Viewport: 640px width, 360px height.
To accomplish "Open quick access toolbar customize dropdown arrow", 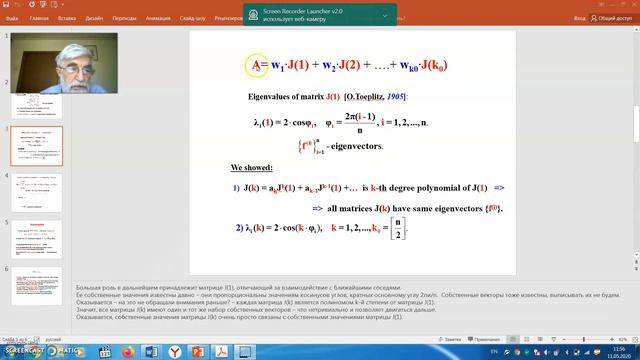I will pos(62,4).
